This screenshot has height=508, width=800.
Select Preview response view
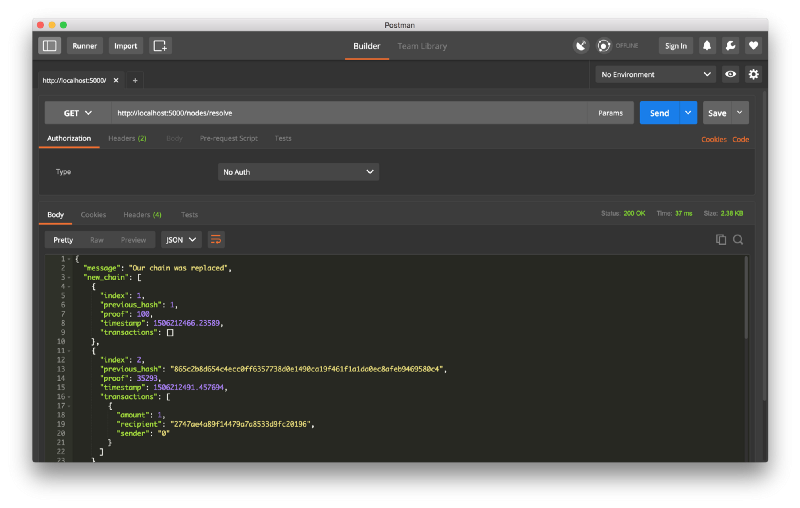(133, 240)
